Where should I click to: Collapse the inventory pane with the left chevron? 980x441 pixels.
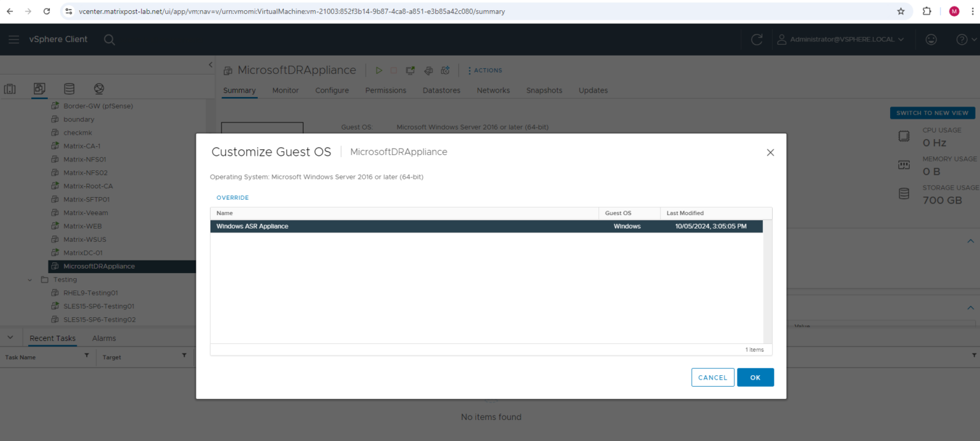(x=211, y=64)
